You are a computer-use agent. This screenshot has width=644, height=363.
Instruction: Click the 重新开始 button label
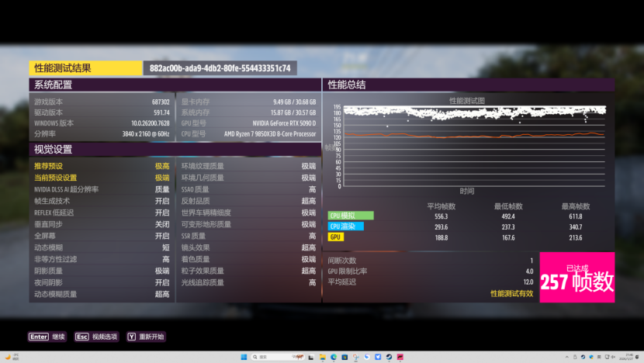click(x=152, y=337)
